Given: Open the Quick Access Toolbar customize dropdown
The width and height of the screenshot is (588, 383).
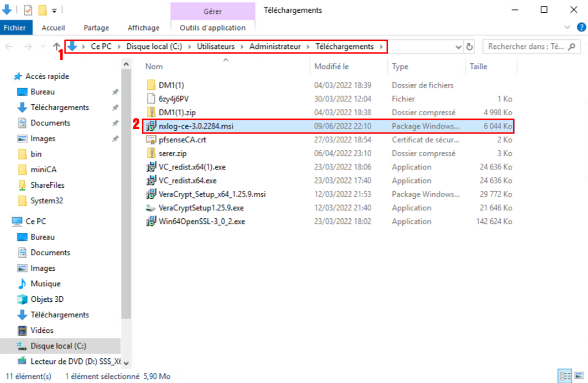Looking at the screenshot, I should pyautogui.click(x=54, y=10).
